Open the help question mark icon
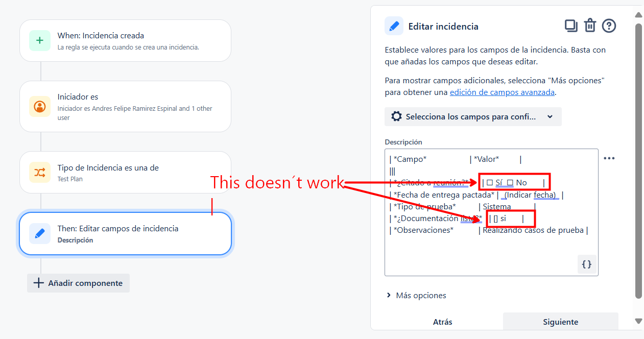The width and height of the screenshot is (644, 339). tap(609, 26)
